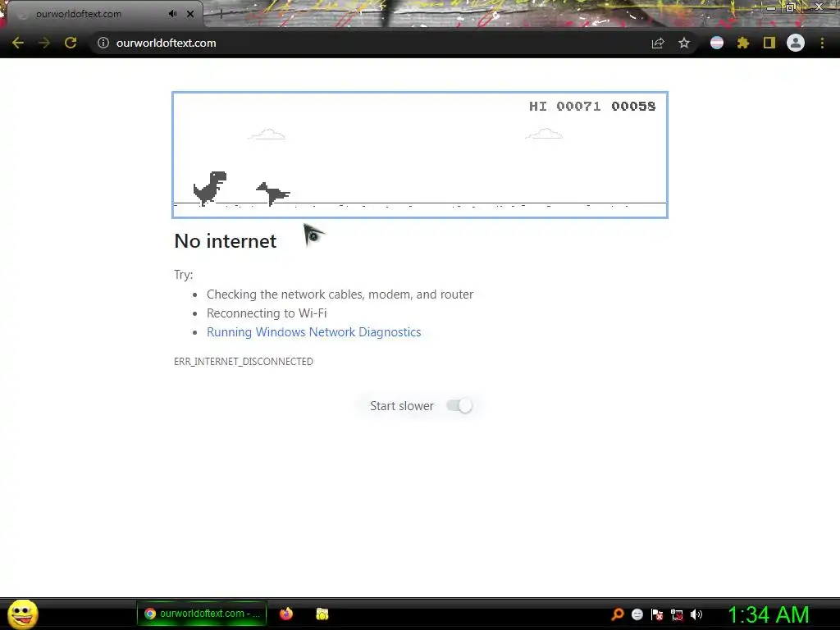Screen dimensions: 840x630
Task: Open the browser side panel icon
Action: coord(769,43)
